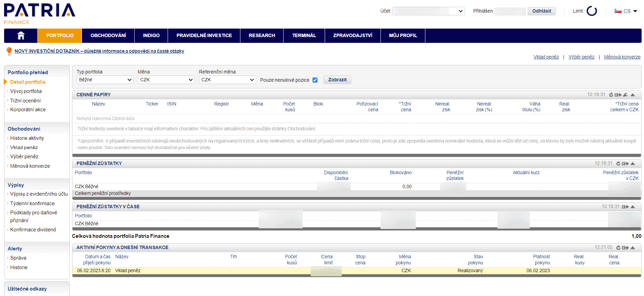644x296 pixels.
Task: Open Cenné papíry settings wrench icon
Action: click(625, 95)
